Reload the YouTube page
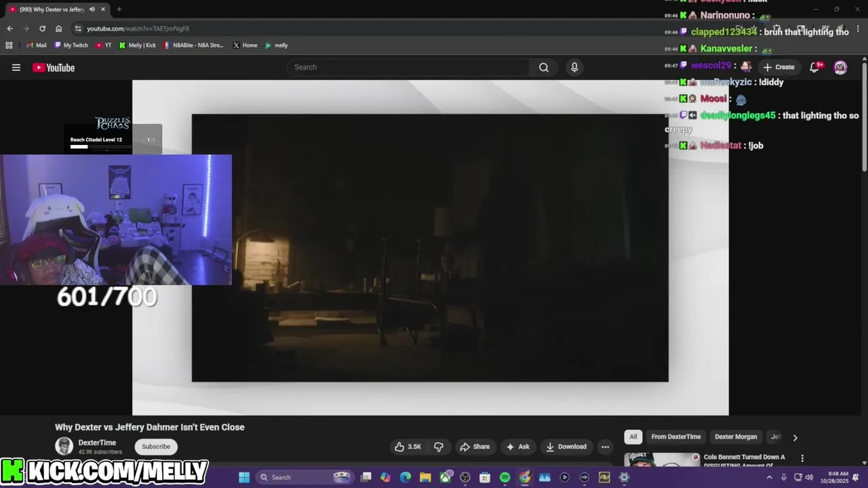This screenshot has height=488, width=868. [x=42, y=28]
